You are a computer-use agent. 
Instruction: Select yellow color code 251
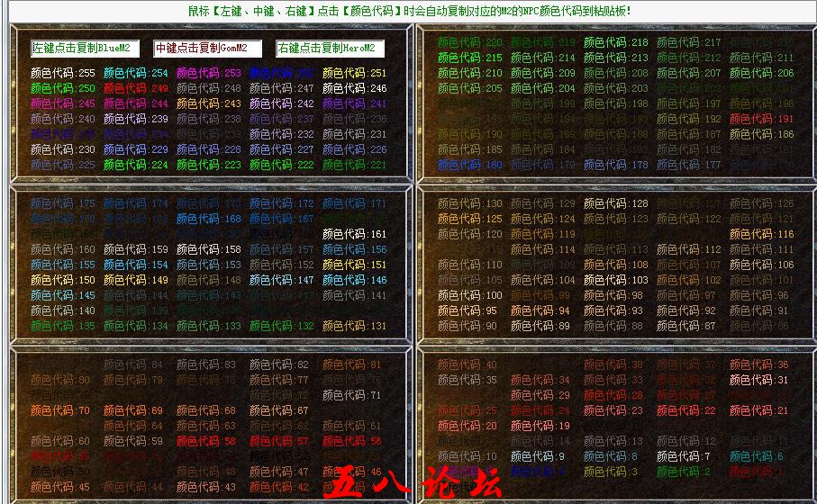[x=355, y=73]
